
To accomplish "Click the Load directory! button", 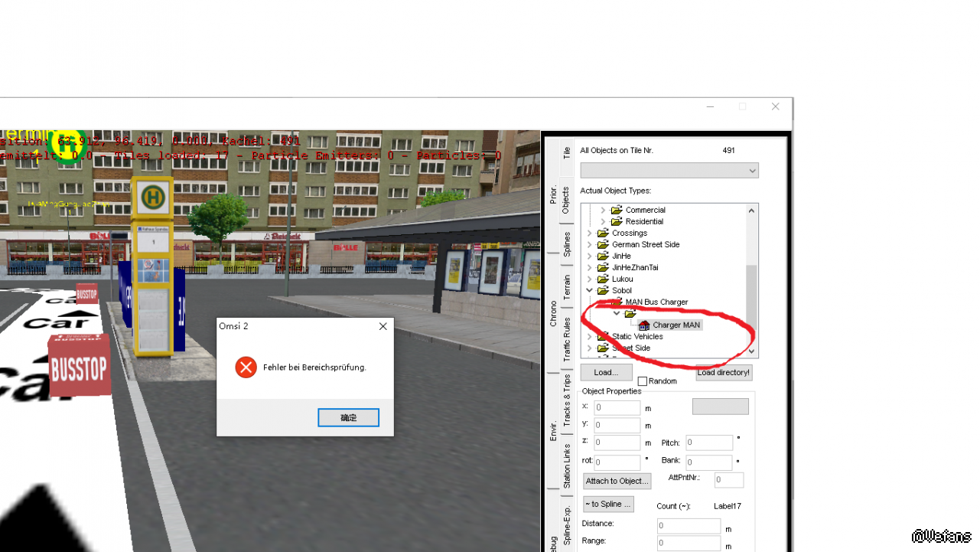I will (x=724, y=373).
